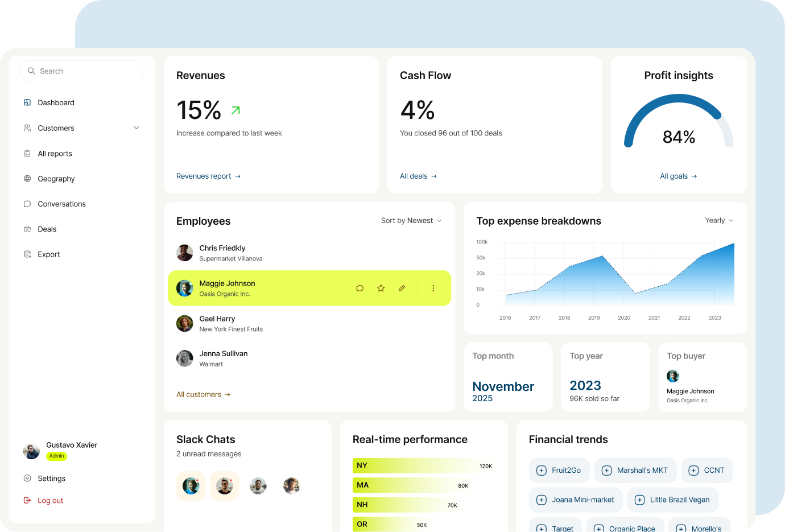Open the Deals sidebar item

pos(48,229)
